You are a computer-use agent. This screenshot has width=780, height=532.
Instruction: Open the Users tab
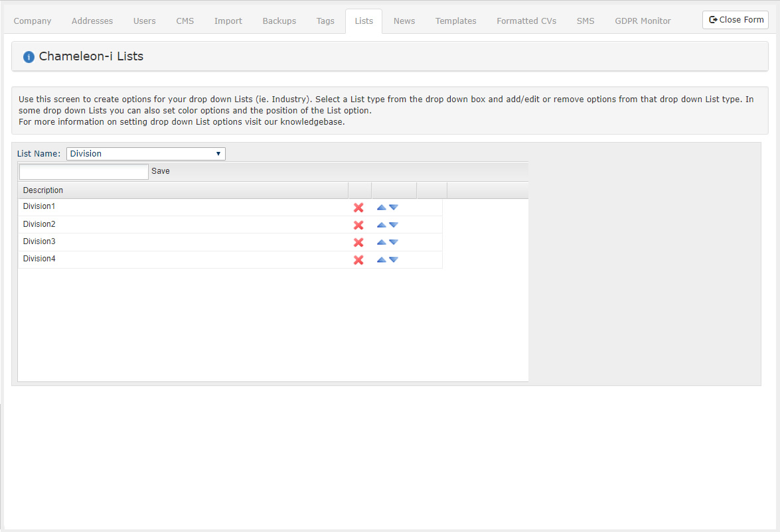click(144, 21)
